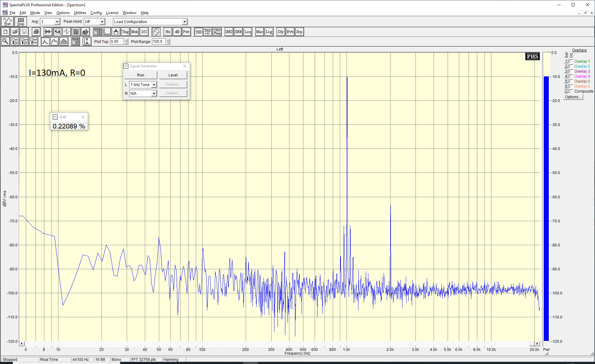The height and width of the screenshot is (364, 595).
Task: Click the THD Freq icon
Action: (217, 32)
